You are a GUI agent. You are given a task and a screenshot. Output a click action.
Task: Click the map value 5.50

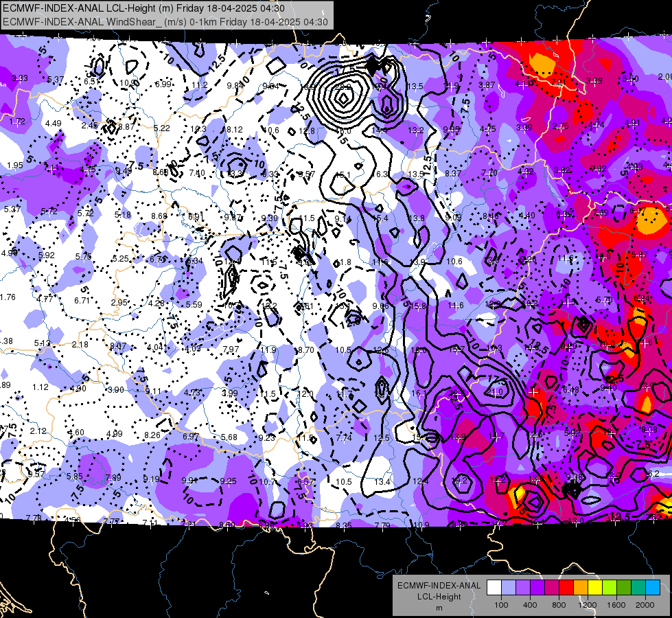[630, 78]
